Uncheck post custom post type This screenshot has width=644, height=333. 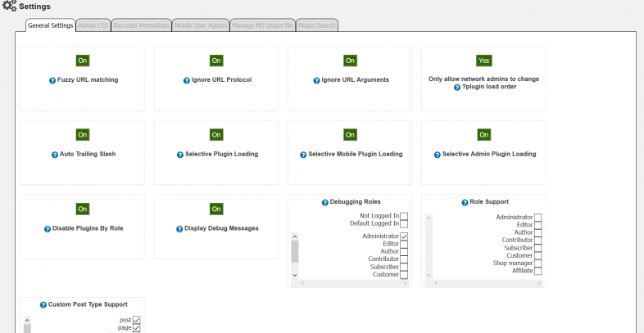(136, 320)
